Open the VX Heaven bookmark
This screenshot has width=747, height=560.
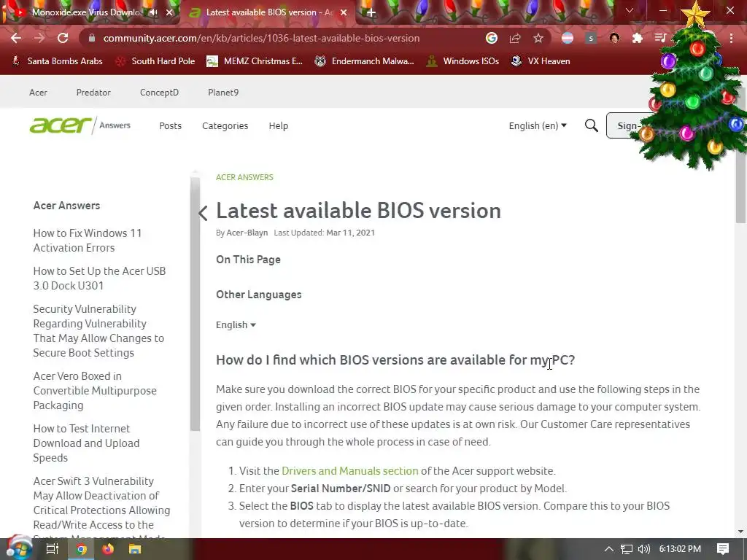coord(541,61)
